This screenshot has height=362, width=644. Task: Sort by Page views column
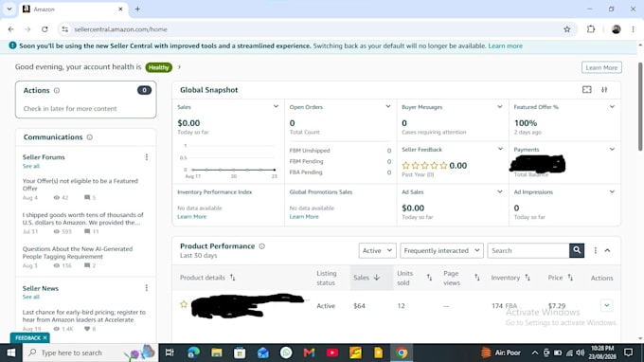tap(476, 278)
